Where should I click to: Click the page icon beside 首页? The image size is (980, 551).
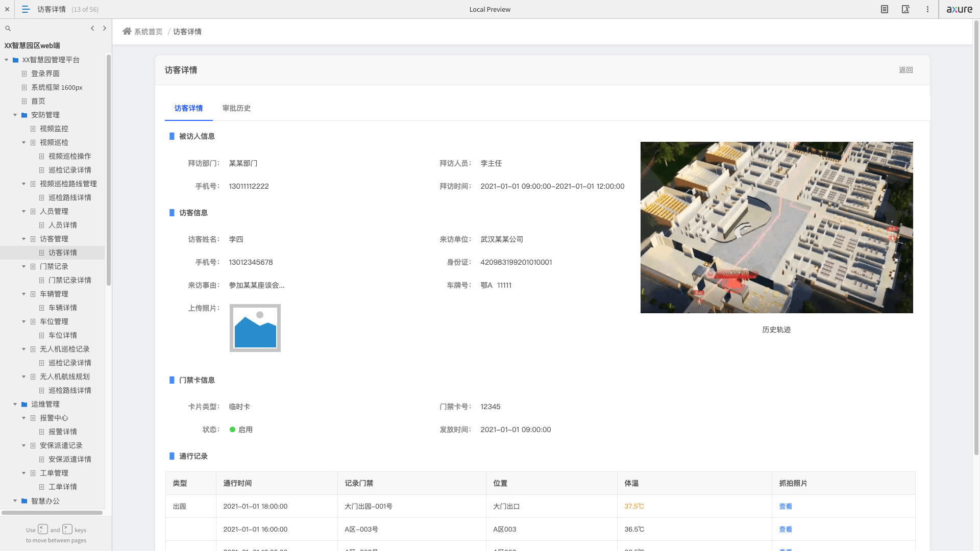pyautogui.click(x=24, y=101)
